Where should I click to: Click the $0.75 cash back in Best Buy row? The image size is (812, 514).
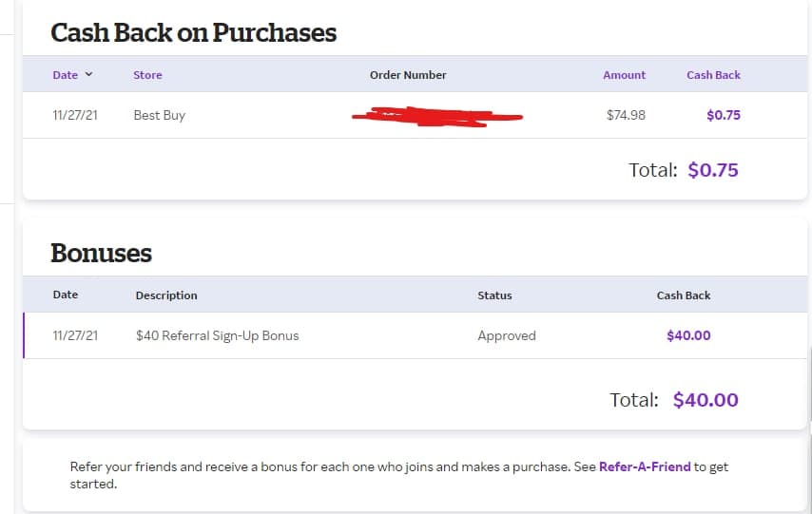point(723,115)
